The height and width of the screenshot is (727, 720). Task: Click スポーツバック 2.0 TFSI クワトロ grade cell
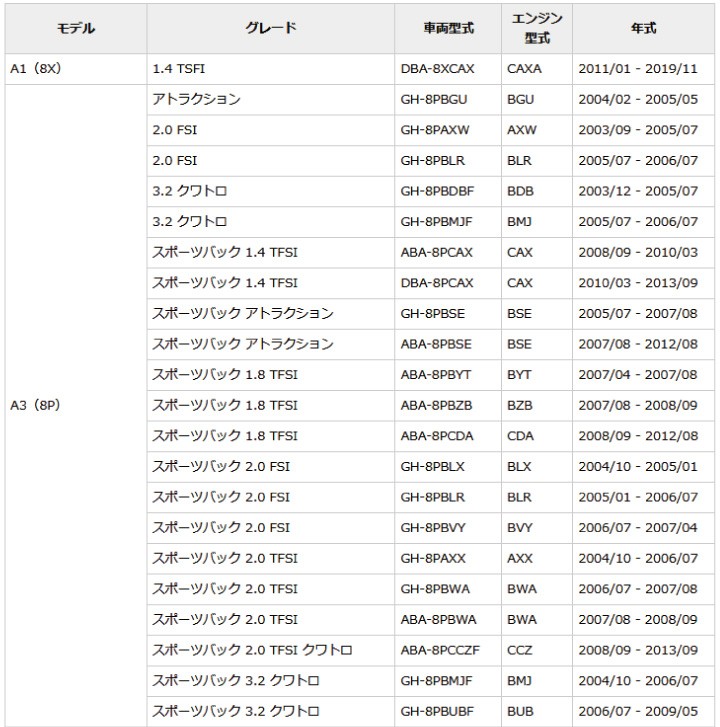(x=271, y=650)
